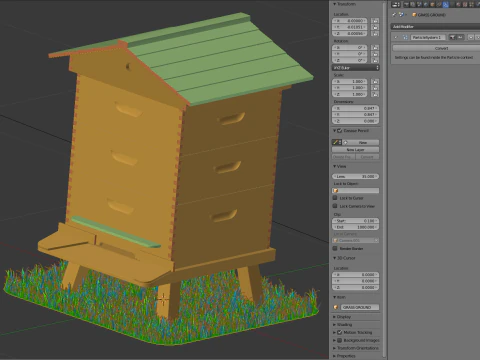Toggle modifier visibility during render
The width and height of the screenshot is (480, 360).
(452, 37)
